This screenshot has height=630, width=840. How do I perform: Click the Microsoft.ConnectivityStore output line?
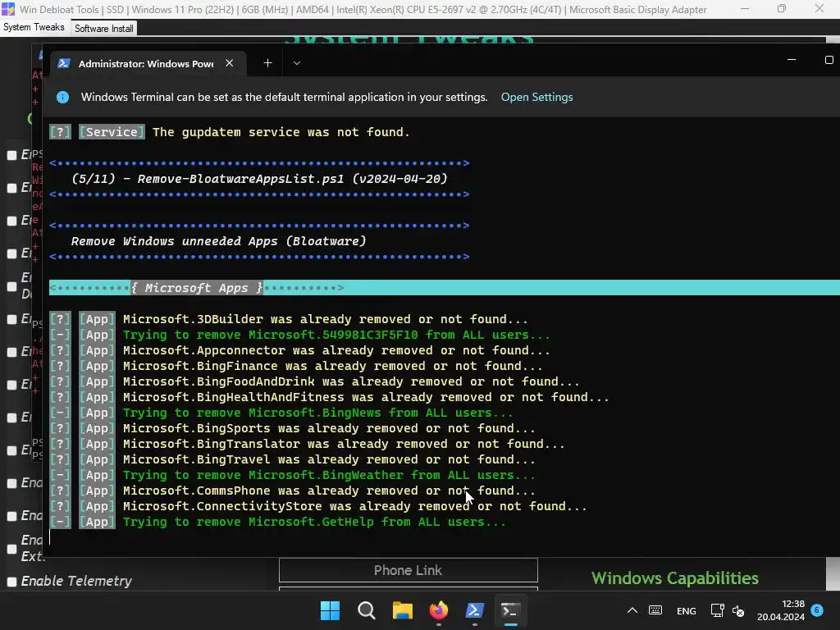point(318,506)
